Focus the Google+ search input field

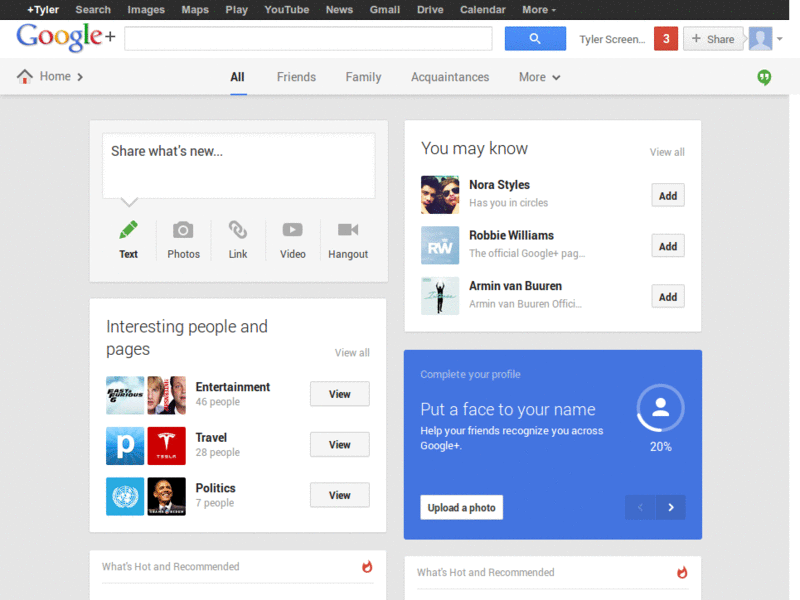308,39
